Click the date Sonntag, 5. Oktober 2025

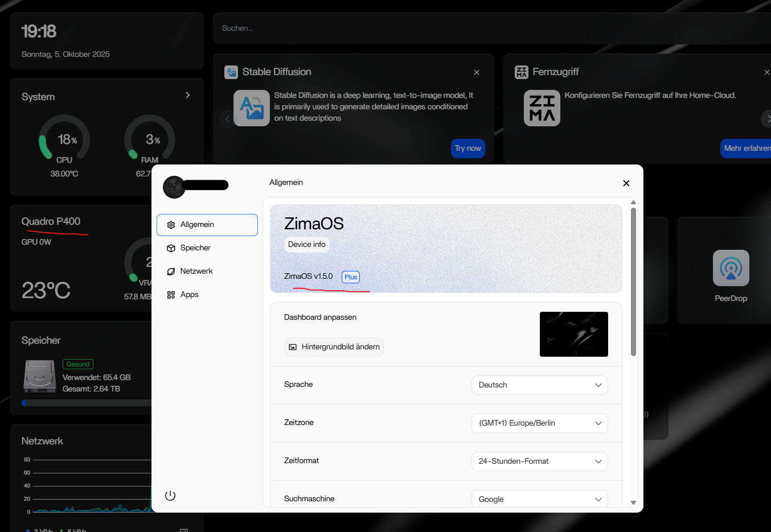coord(65,55)
